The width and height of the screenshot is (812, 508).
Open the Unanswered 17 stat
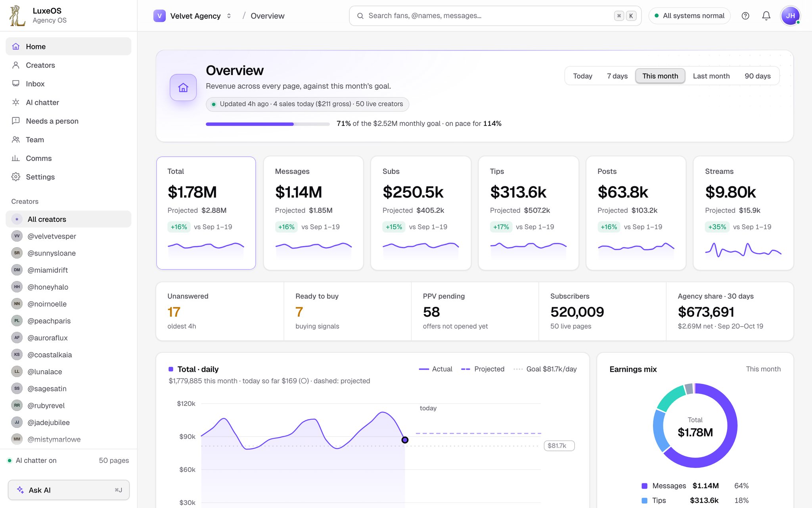[x=220, y=311]
